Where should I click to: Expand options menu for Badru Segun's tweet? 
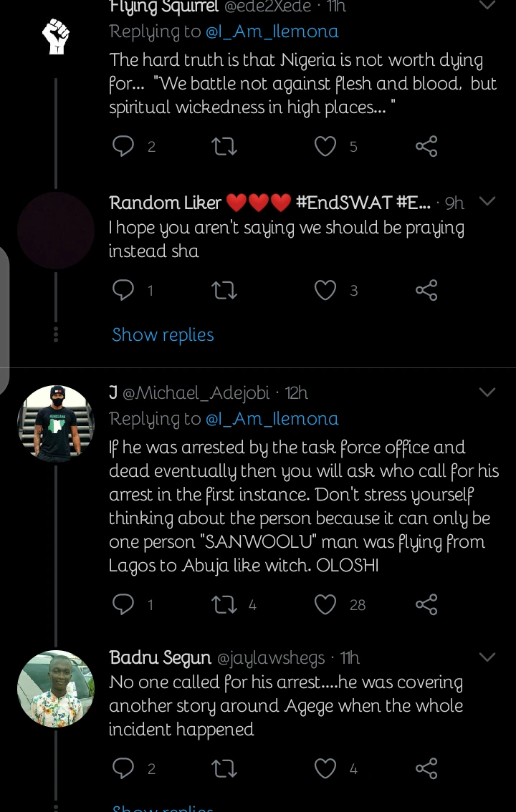(487, 657)
